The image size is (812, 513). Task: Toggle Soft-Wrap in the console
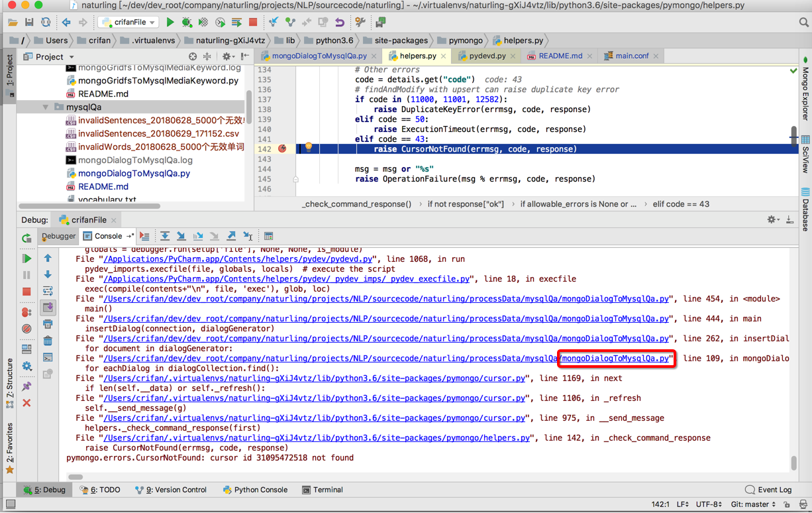pos(48,291)
